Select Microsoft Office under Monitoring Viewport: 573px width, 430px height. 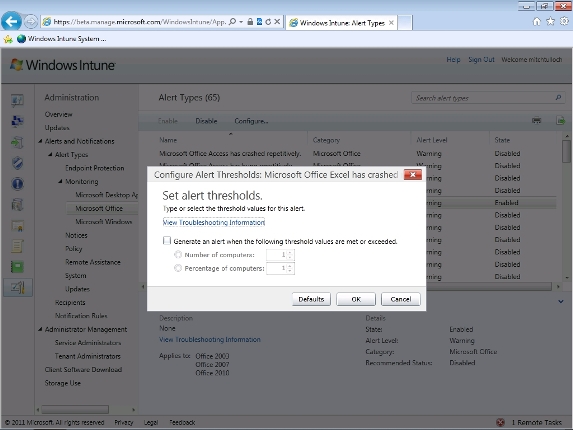99,208
